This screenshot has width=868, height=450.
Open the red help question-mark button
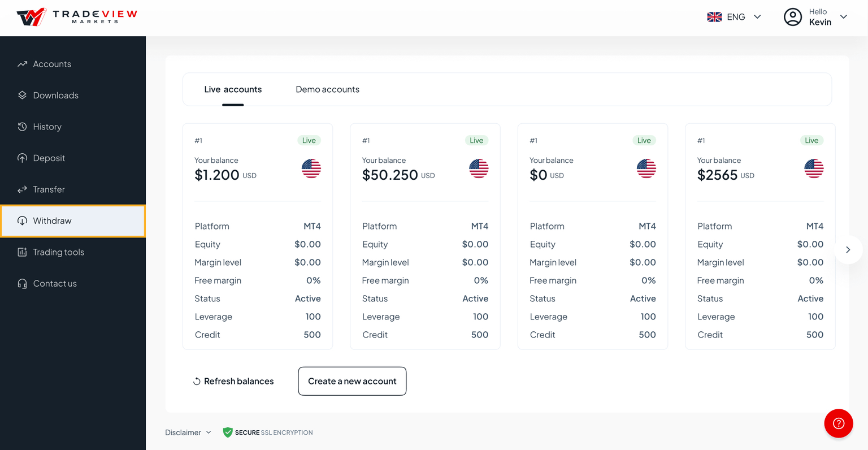tap(838, 423)
